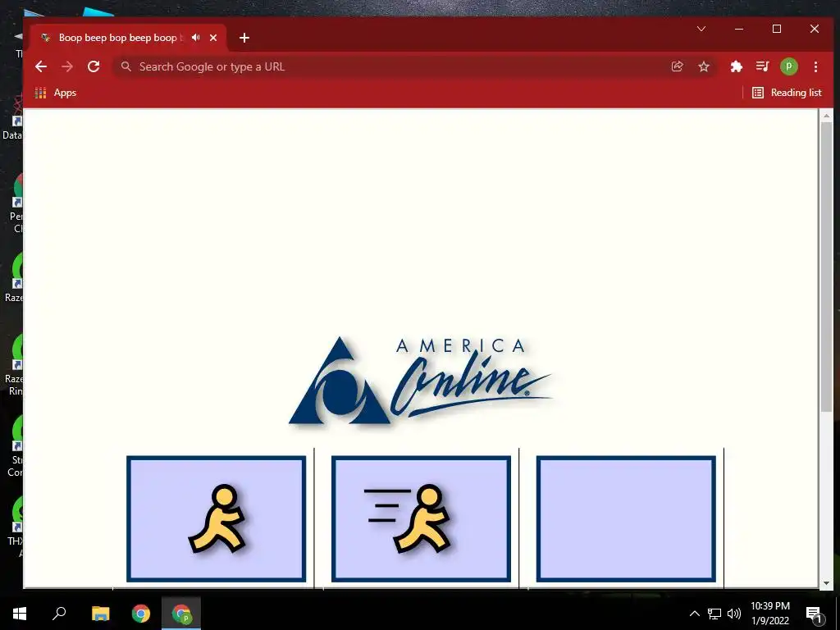Minimize the Chrome window
Image resolution: width=840 pixels, height=630 pixels.
click(x=739, y=29)
